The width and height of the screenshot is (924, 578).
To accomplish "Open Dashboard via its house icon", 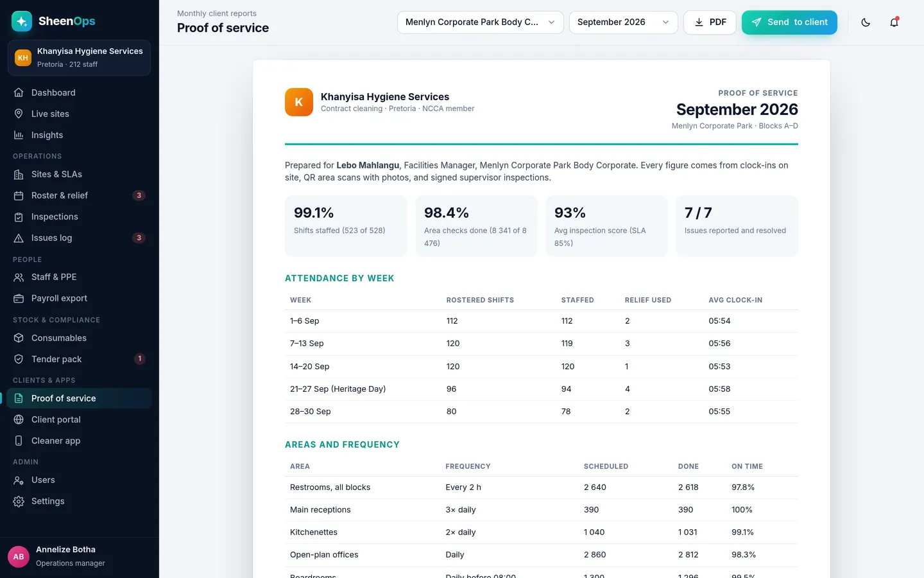I will (x=19, y=92).
